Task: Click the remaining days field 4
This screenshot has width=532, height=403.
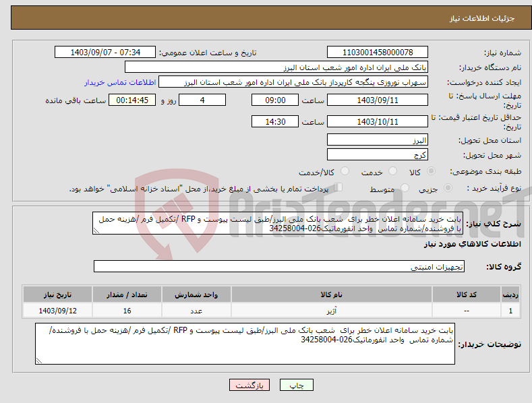Action: [x=202, y=100]
